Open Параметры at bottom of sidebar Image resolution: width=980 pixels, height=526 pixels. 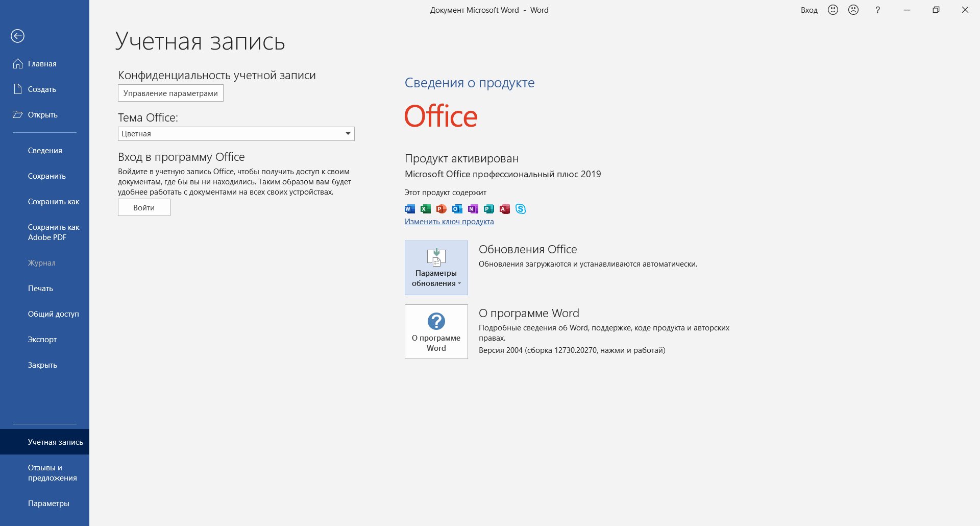[x=48, y=504]
